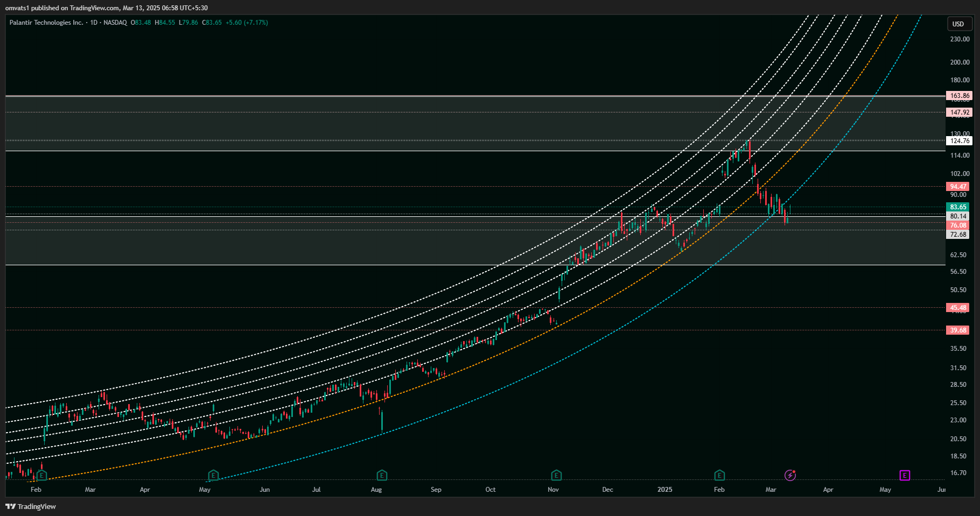980x516 pixels.
Task: Click the 56.50 price axis tick
Action: pyautogui.click(x=958, y=272)
